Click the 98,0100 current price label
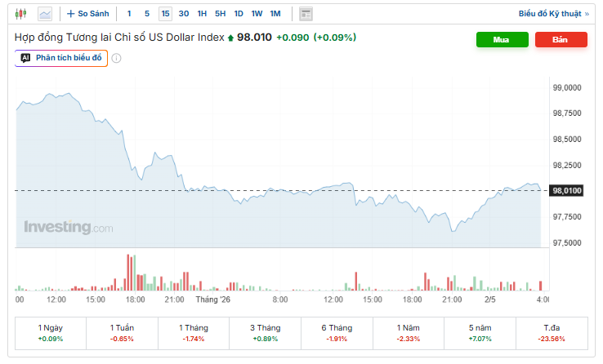Screen dimensions: 603x364 pos(566,190)
